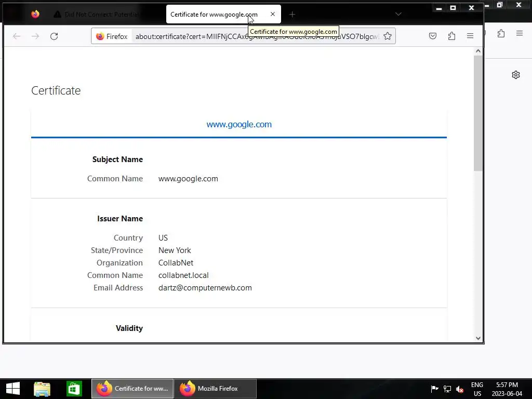Click the Issuer Name section heading
This screenshot has height=399, width=532.
pos(120,219)
